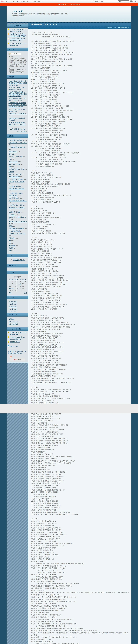Open the ブログ link in the top bar
138x644 pixels.
pyautogui.click(x=7, y=1)
